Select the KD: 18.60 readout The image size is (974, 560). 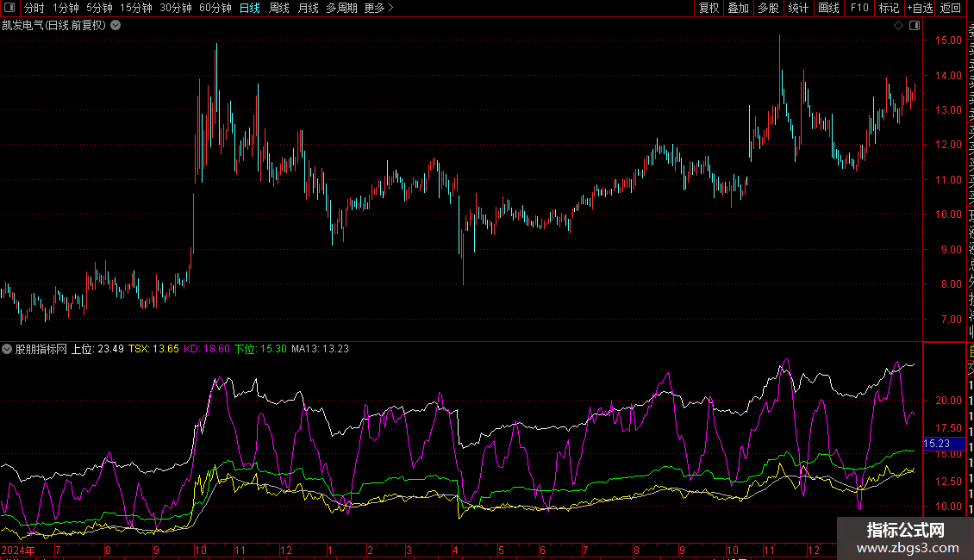pyautogui.click(x=207, y=349)
